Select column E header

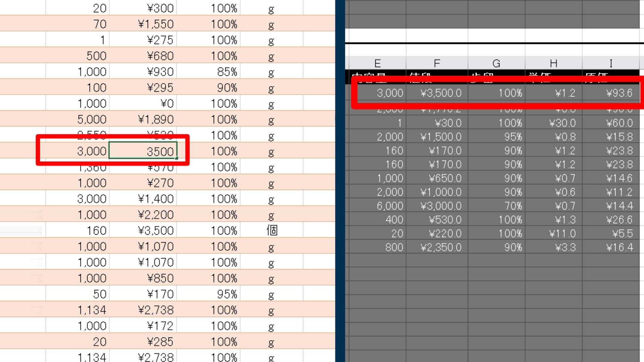coord(377,63)
